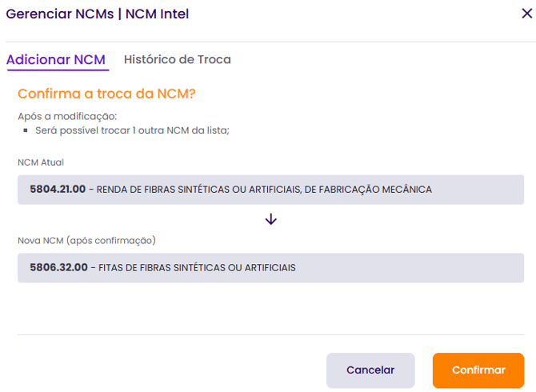Close the Gerenciar NCMs dialog
Viewport: 536px width, 392px height.
click(x=526, y=13)
